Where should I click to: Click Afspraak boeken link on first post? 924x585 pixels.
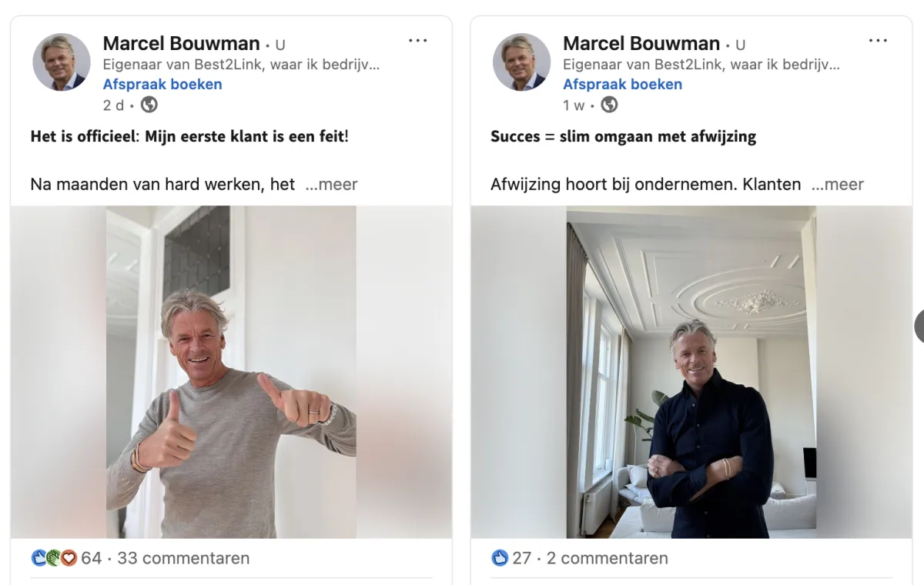[x=162, y=85]
